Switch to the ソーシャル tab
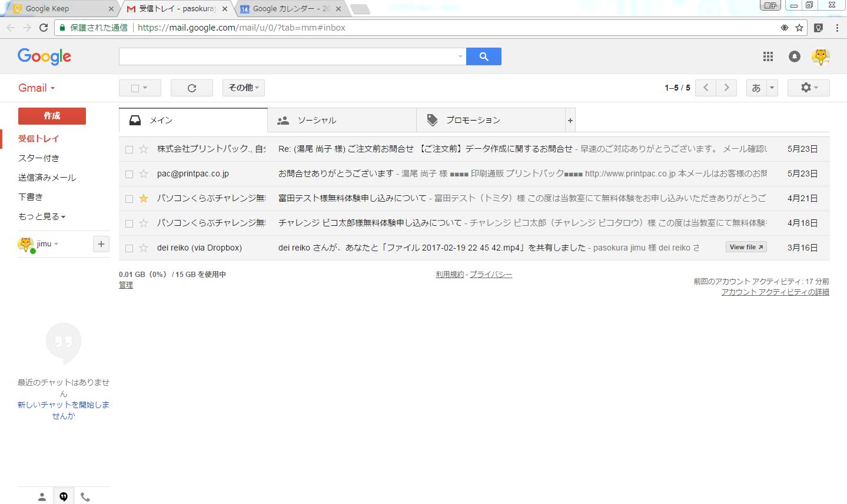Screen dimensions: 847x504 click(342, 121)
